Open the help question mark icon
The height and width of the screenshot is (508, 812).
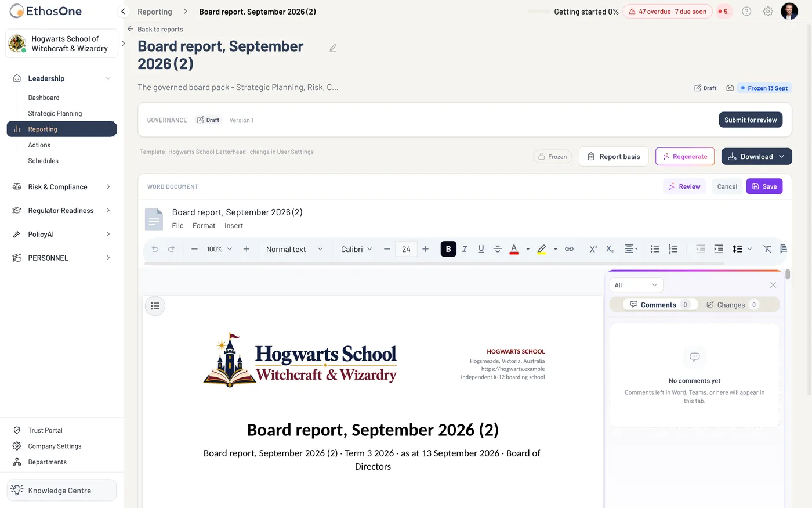[746, 12]
